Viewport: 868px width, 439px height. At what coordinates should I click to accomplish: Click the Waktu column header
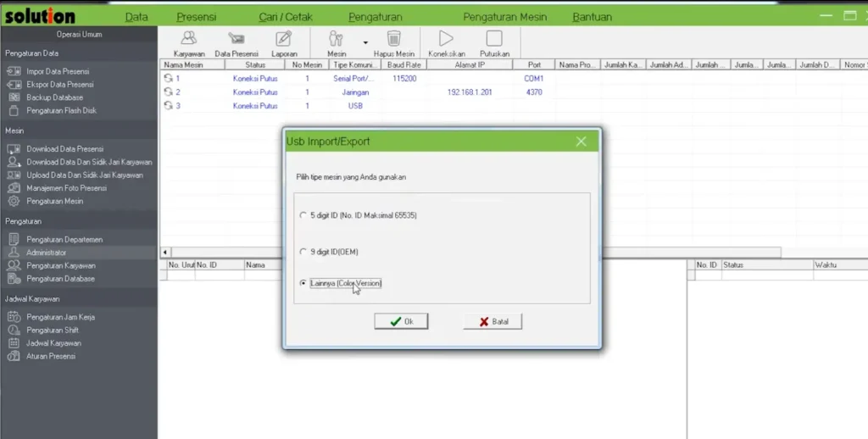point(840,265)
